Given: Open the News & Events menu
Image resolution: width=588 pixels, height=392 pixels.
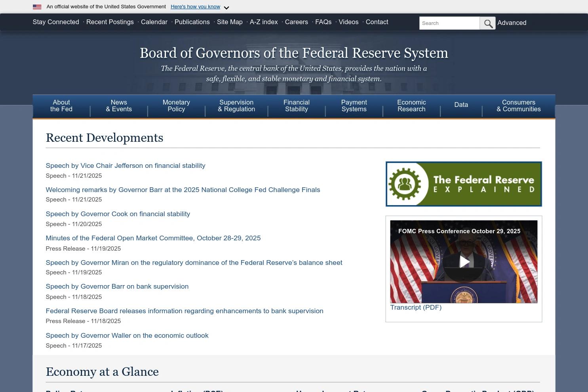Looking at the screenshot, I should point(119,106).
